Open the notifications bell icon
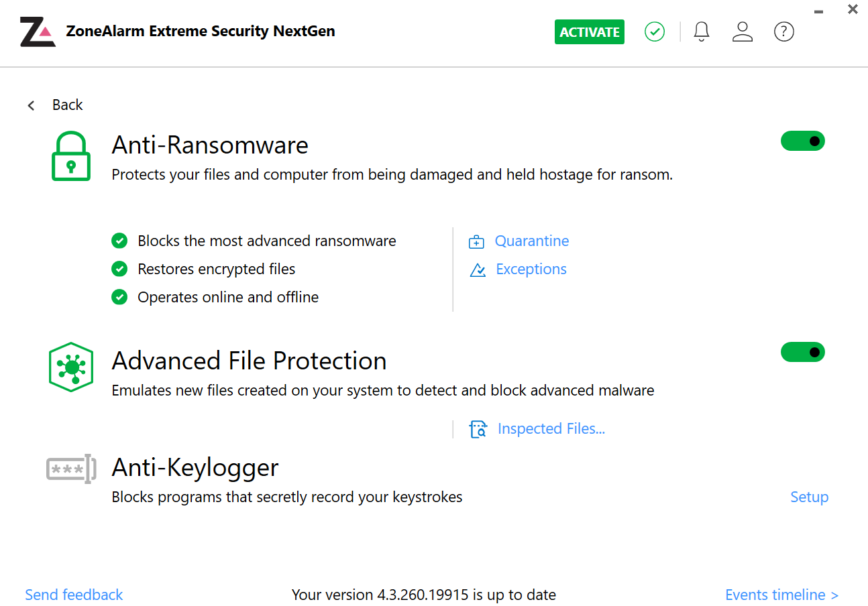Viewport: 868px width, 606px height. click(x=702, y=32)
